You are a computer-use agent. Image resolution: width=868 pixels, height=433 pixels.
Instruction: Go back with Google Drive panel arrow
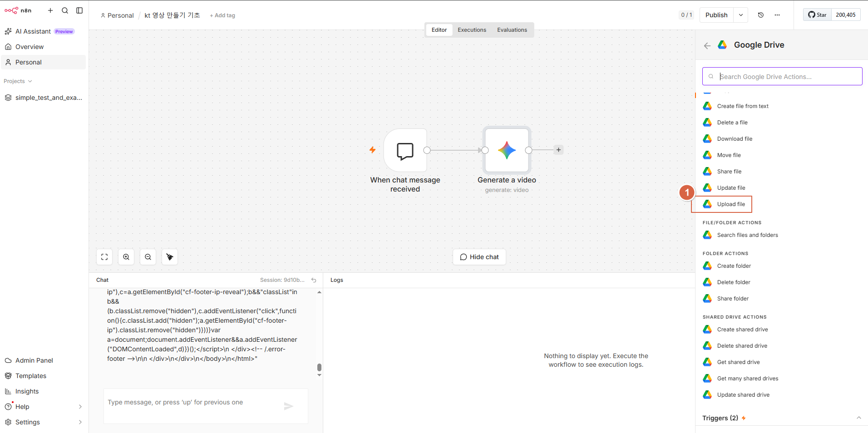pyautogui.click(x=707, y=45)
